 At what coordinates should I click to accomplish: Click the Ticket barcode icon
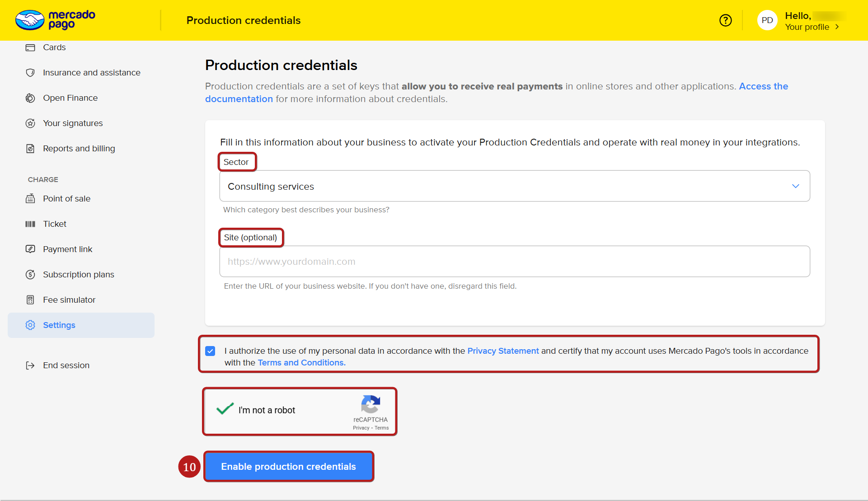[x=30, y=224]
